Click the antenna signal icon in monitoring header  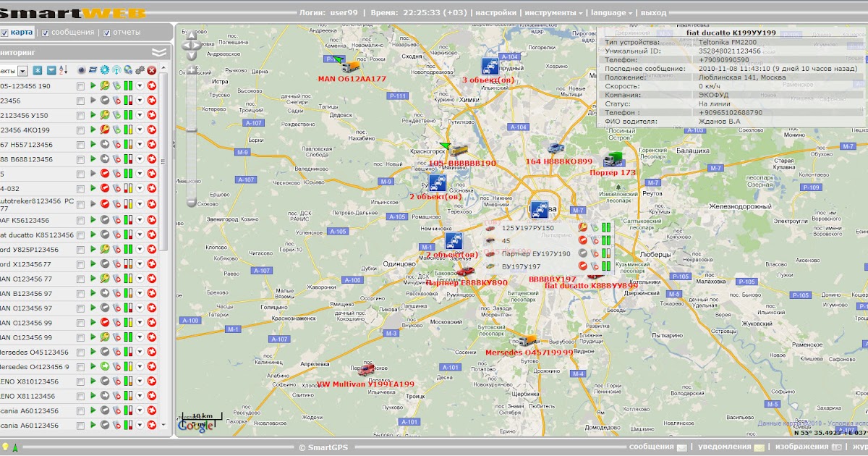[x=116, y=70]
